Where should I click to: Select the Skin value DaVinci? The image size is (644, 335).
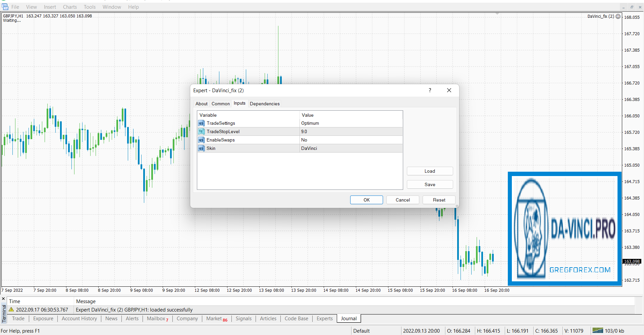tap(351, 149)
